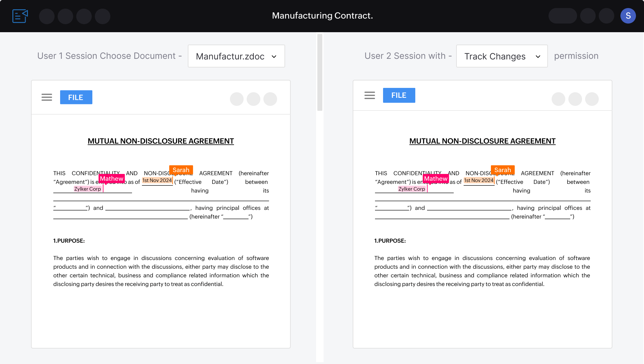Click the wide pill placeholder in top bar
The width and height of the screenshot is (644, 364).
pos(562,16)
